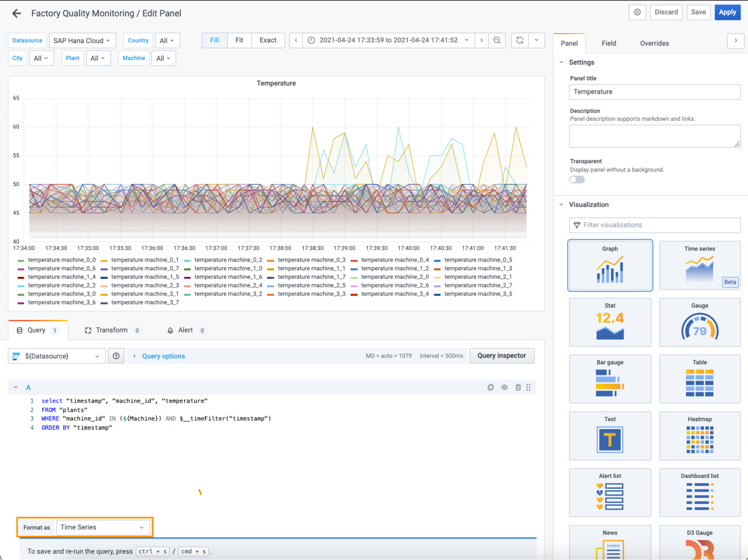Image resolution: width=748 pixels, height=560 pixels.
Task: Toggle query A visibility eye icon
Action: pos(504,387)
